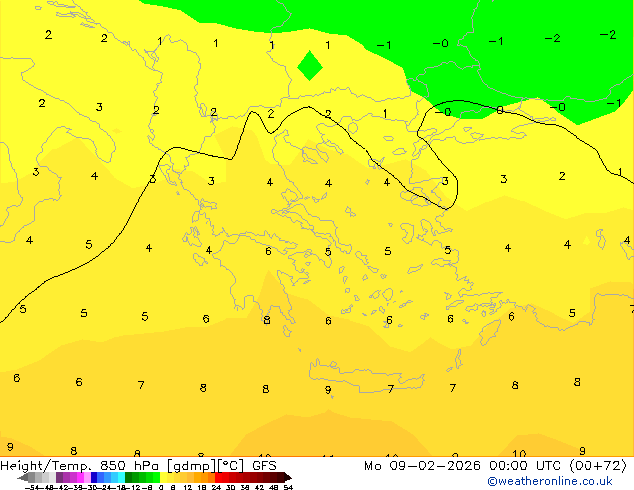This screenshot has width=634, height=490.
Task: Click the "GFS" model label
Action: (264, 466)
